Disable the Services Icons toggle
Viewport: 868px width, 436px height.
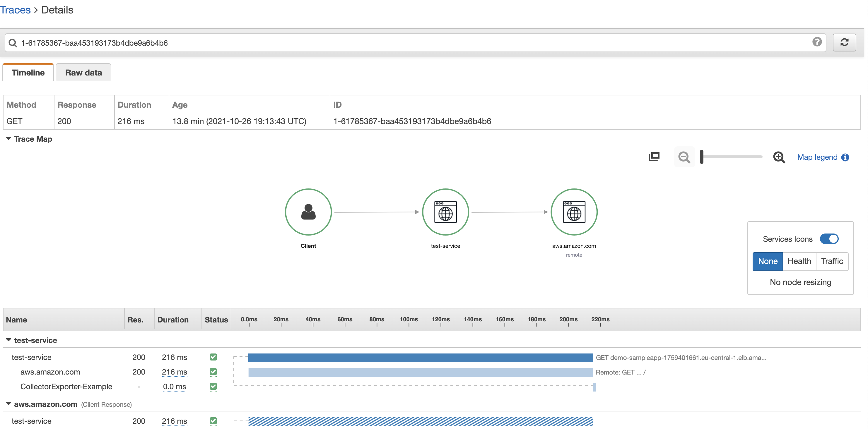coord(830,239)
